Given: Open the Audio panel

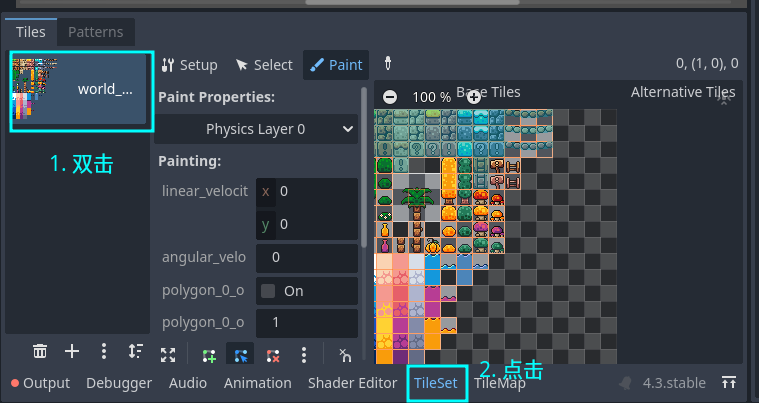Looking at the screenshot, I should coord(188,383).
